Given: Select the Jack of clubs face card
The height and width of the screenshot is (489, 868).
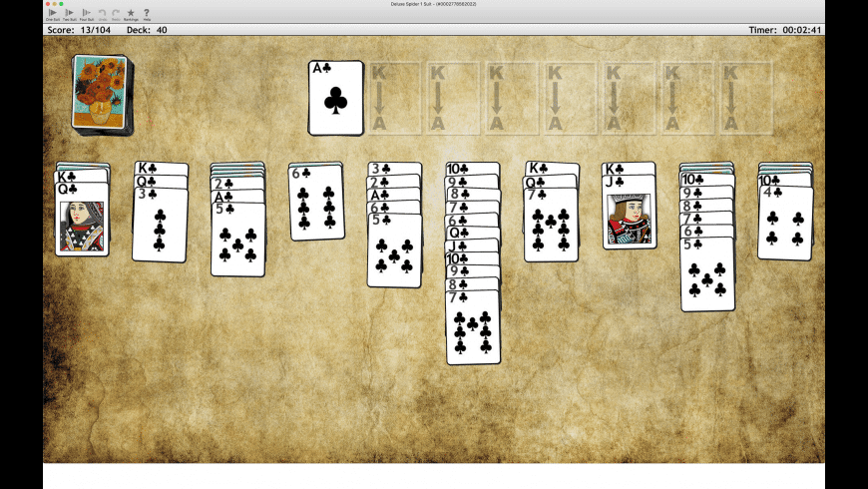Looking at the screenshot, I should [x=630, y=213].
